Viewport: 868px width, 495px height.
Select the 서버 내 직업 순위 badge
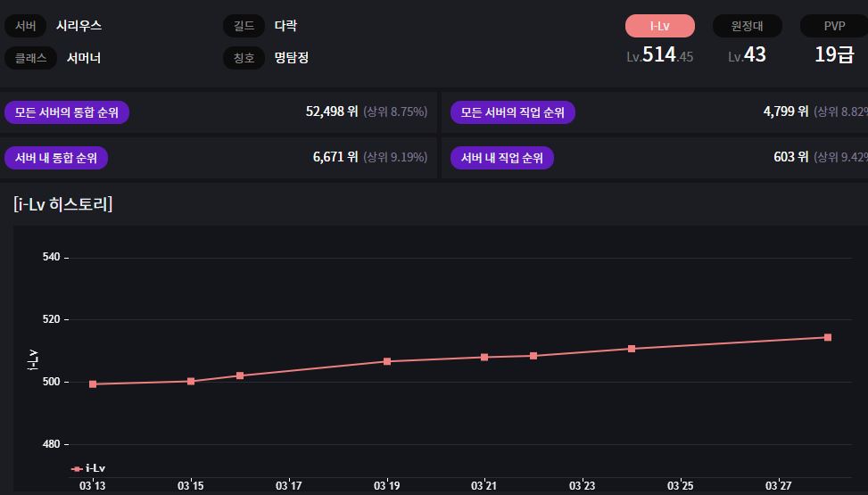click(501, 158)
